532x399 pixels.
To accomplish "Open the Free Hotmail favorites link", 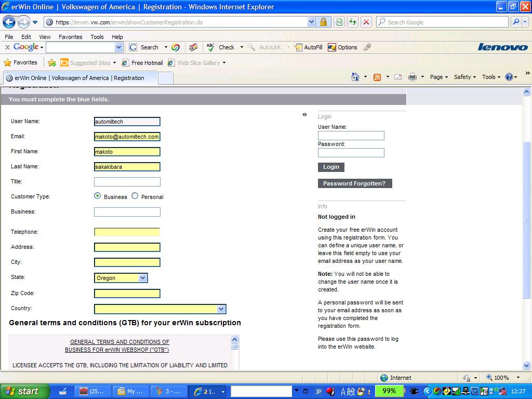I will tap(142, 63).
